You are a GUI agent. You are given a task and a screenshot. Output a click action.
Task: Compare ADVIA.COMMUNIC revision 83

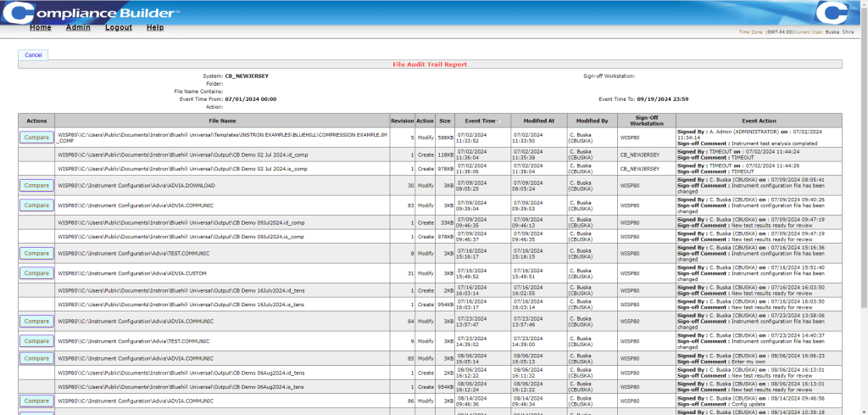[36, 205]
